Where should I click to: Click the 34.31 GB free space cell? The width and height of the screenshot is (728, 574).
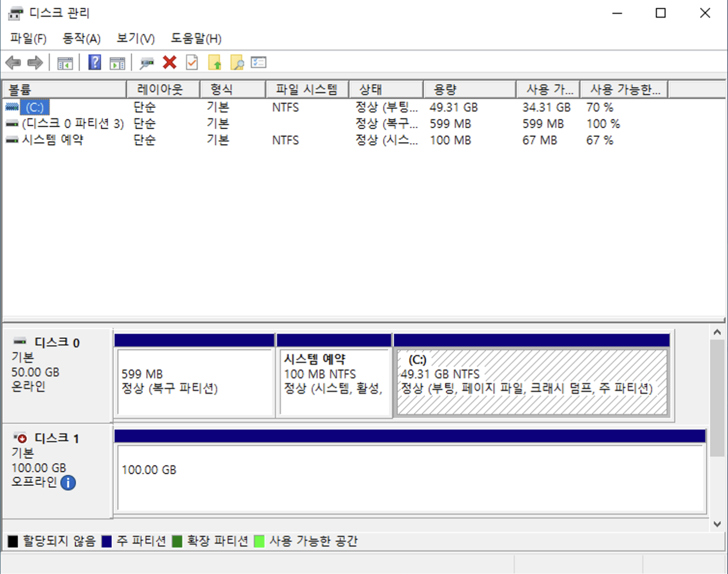pyautogui.click(x=546, y=107)
